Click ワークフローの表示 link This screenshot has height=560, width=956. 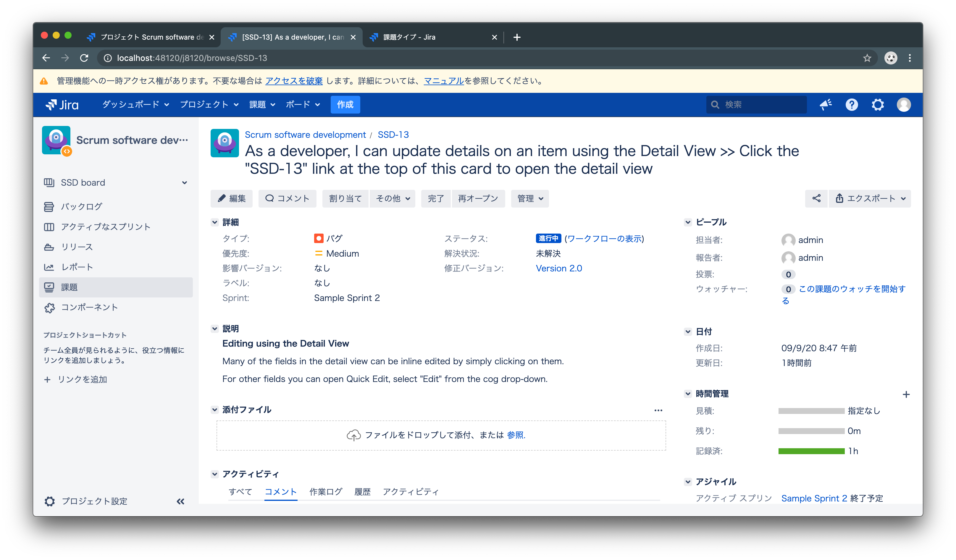604,239
